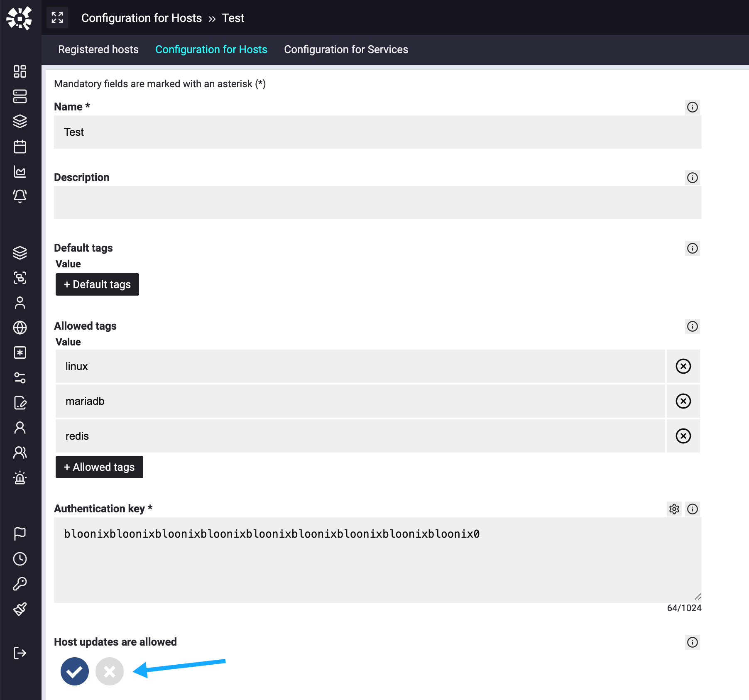The image size is (749, 700).
Task: Click into the Description input field
Action: (377, 203)
